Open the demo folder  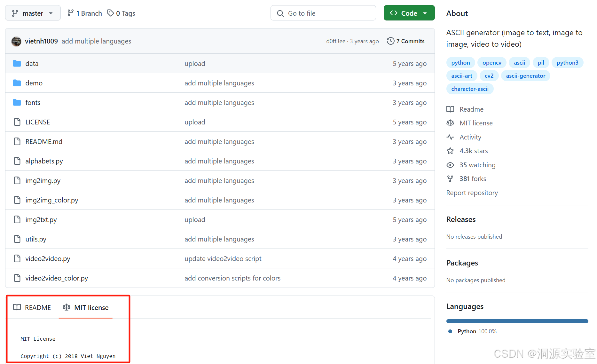point(34,83)
